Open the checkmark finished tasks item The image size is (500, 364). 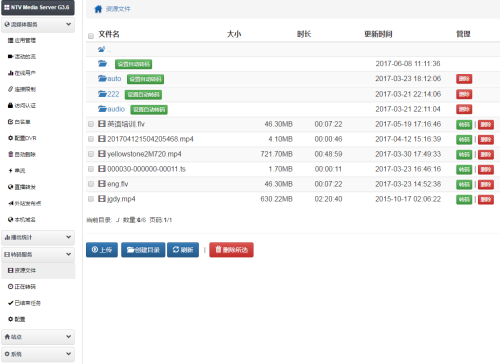(x=24, y=303)
